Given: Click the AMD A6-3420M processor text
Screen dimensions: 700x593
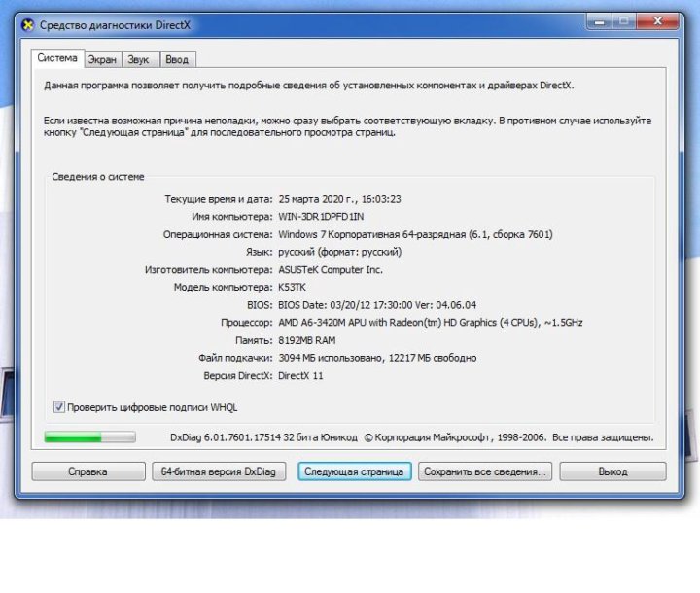Looking at the screenshot, I should click(x=430, y=322).
